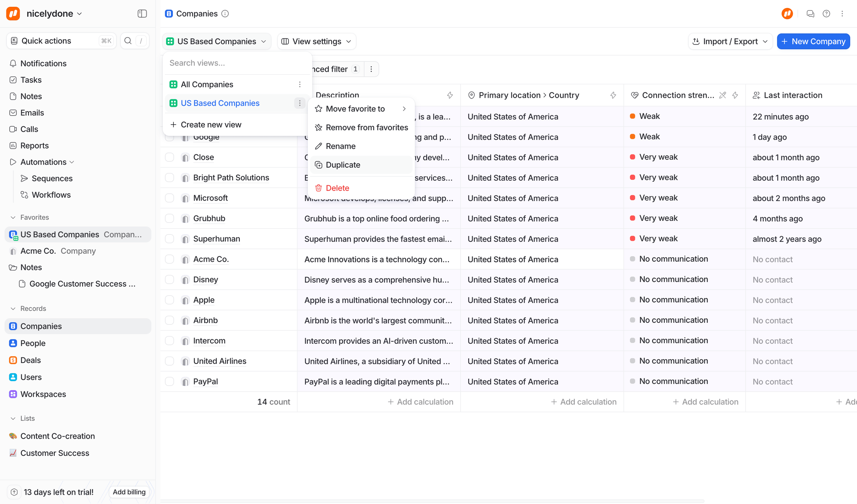
Task: Open the search magnifier icon
Action: [128, 41]
